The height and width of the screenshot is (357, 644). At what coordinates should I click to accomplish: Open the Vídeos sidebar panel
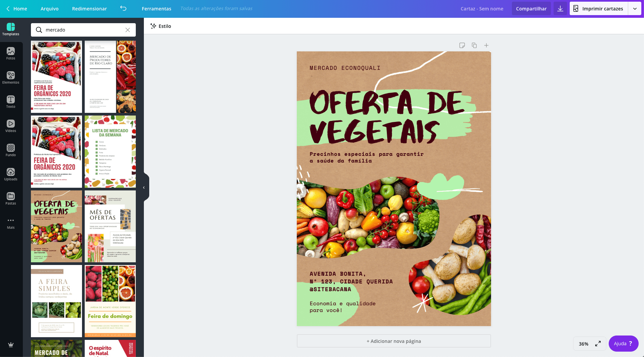click(x=11, y=126)
